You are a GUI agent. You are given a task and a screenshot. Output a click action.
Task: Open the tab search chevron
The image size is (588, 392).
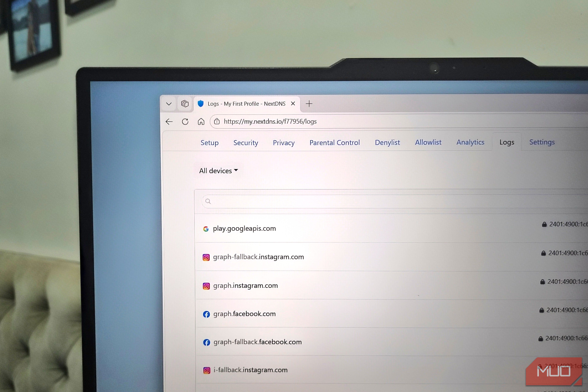click(x=169, y=104)
